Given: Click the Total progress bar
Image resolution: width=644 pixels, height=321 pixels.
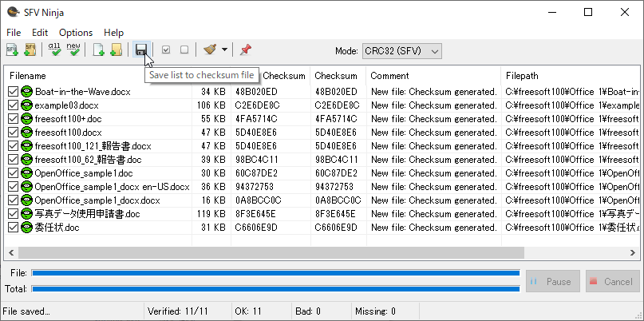Looking at the screenshot, I should (275, 288).
